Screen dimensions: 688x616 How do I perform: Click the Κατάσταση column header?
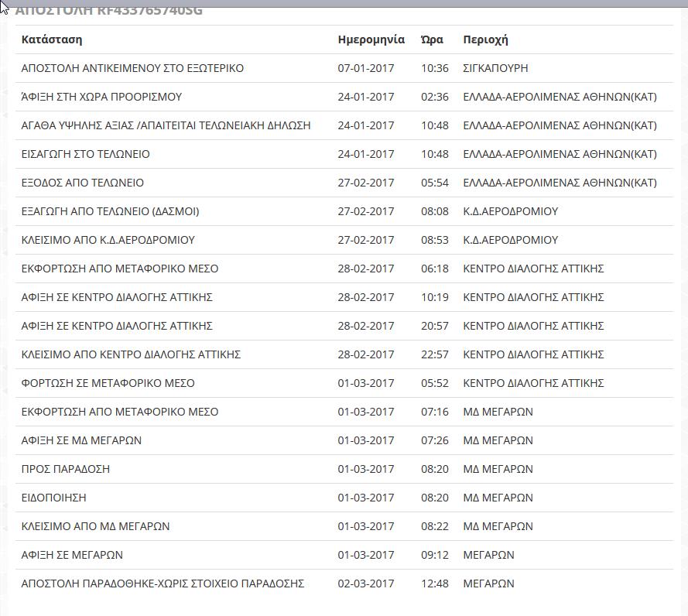52,39
